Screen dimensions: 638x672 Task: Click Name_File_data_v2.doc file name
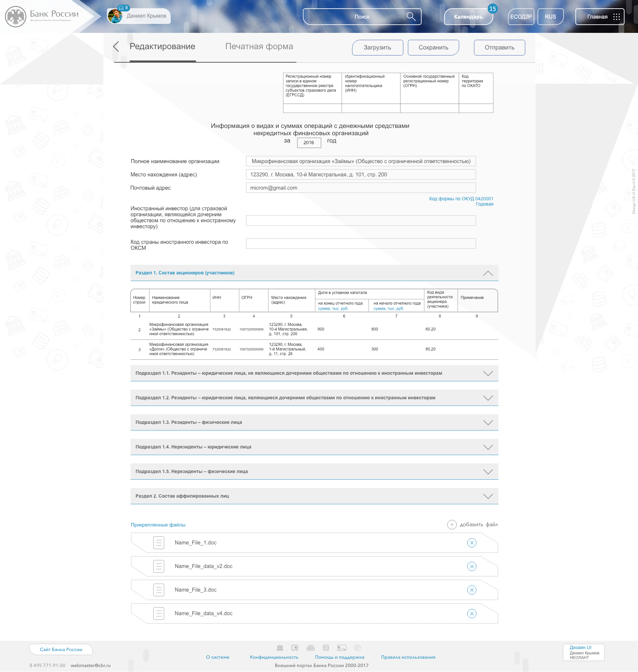point(203,566)
